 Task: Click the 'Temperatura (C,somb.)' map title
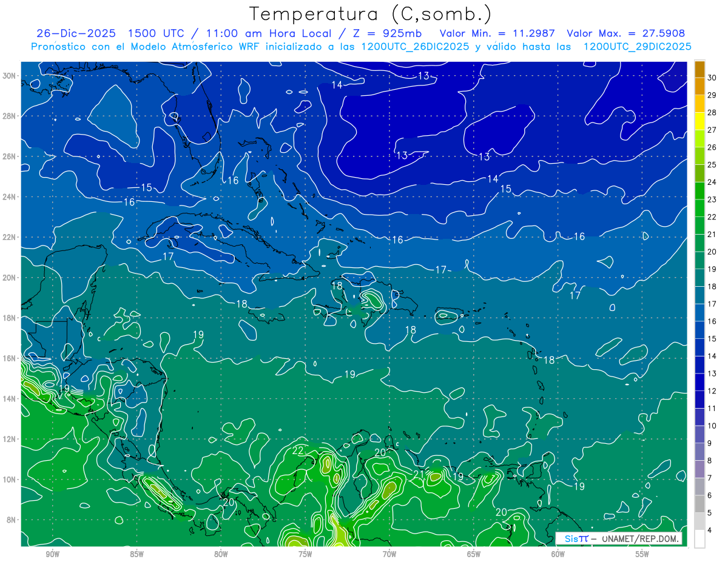(371, 13)
